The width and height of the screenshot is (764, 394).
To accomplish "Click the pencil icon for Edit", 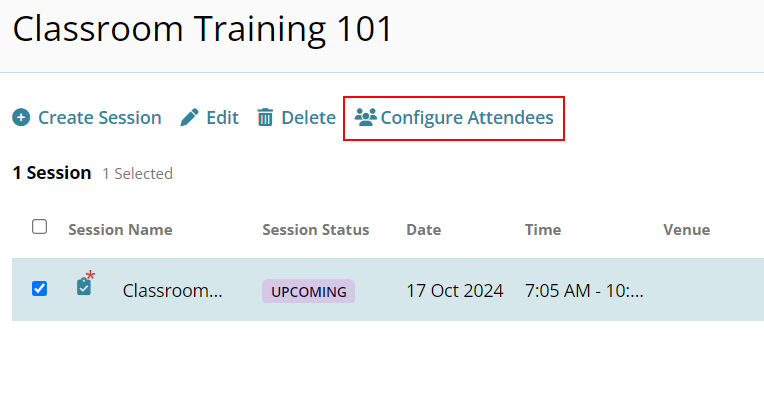I will [x=189, y=117].
